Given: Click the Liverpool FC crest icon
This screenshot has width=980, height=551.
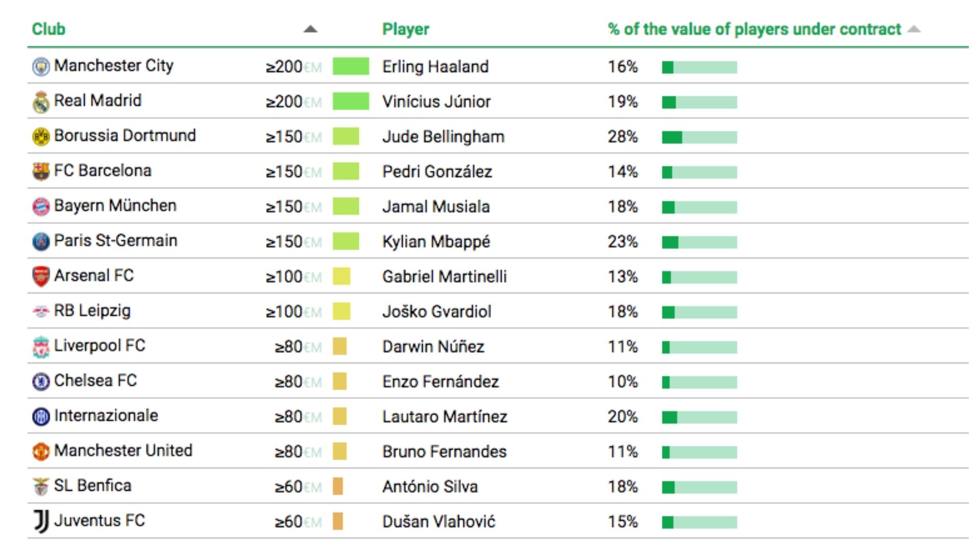Looking at the screenshot, I should 41,347.
